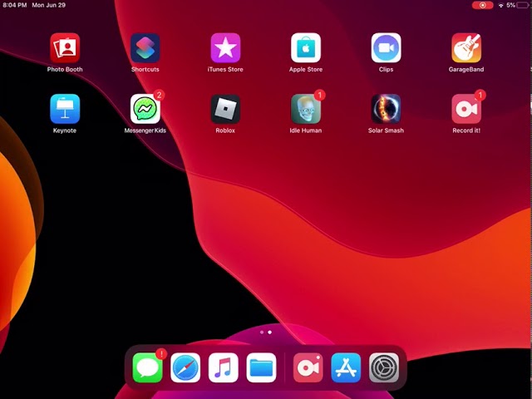Open Record it! icon in dock

click(308, 367)
